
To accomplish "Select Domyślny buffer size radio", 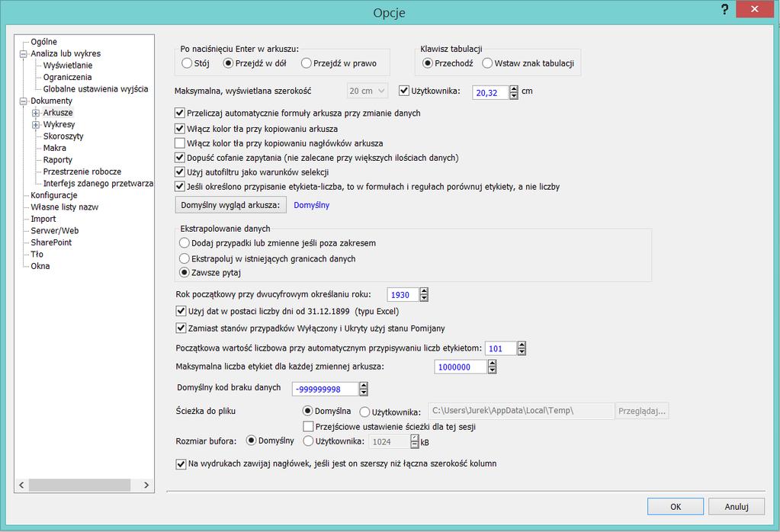I will tap(251, 441).
